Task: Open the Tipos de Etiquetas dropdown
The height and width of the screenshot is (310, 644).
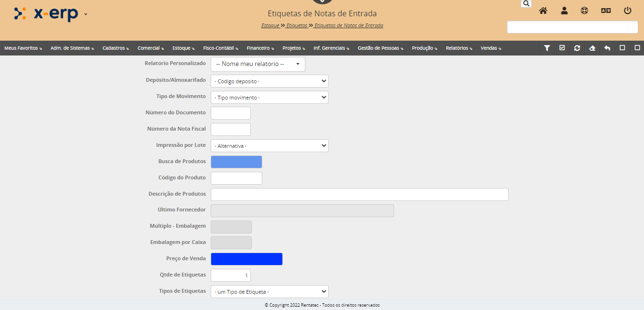Action: pyautogui.click(x=269, y=292)
